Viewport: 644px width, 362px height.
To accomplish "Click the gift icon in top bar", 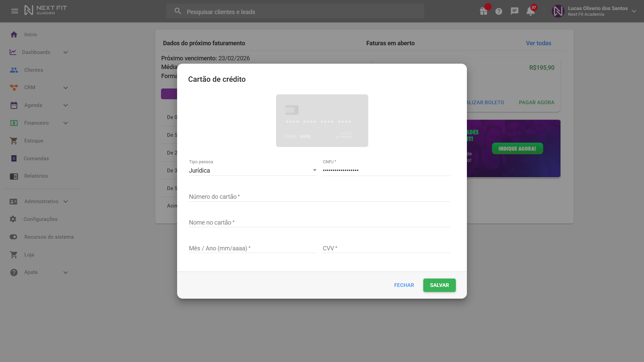I will coord(483,11).
